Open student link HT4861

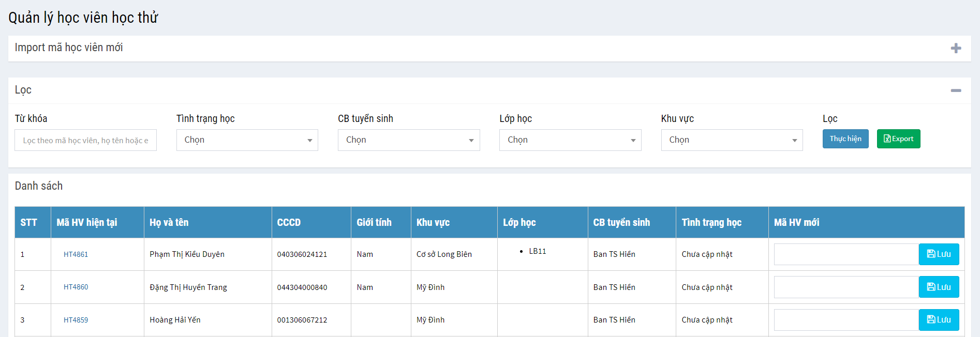coord(76,254)
